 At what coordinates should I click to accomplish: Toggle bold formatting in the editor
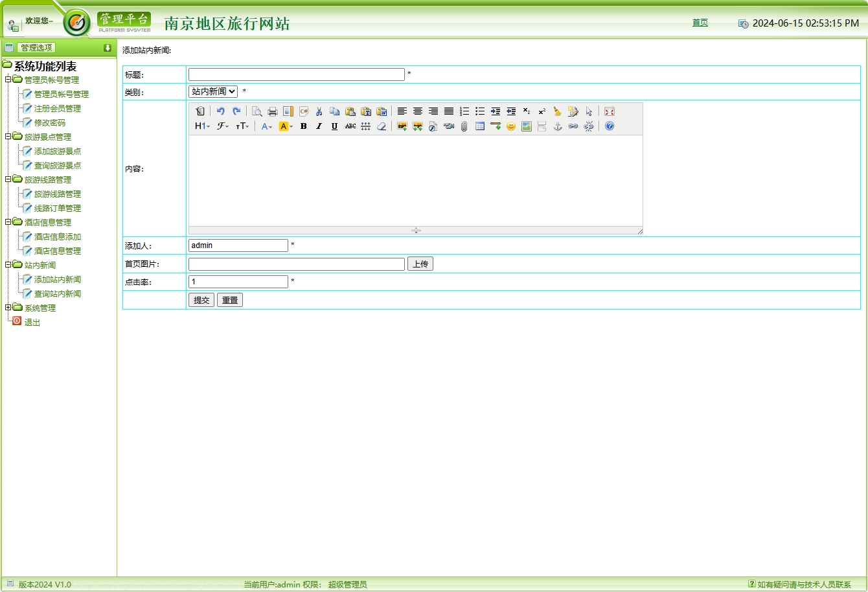pos(303,126)
